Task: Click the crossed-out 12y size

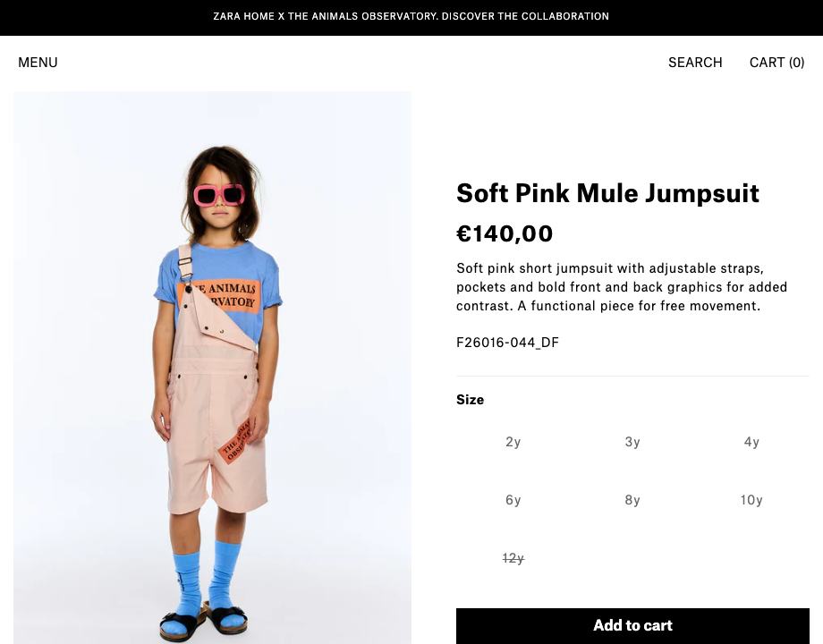Action: tap(513, 558)
